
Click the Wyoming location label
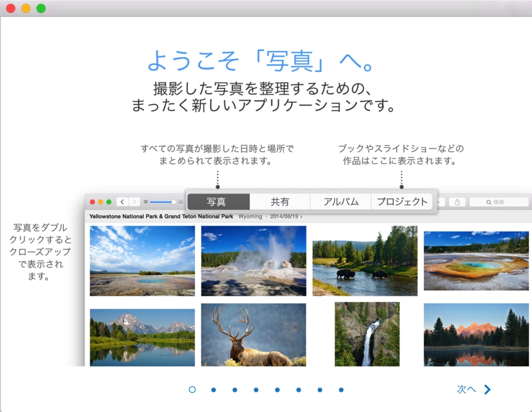(250, 216)
